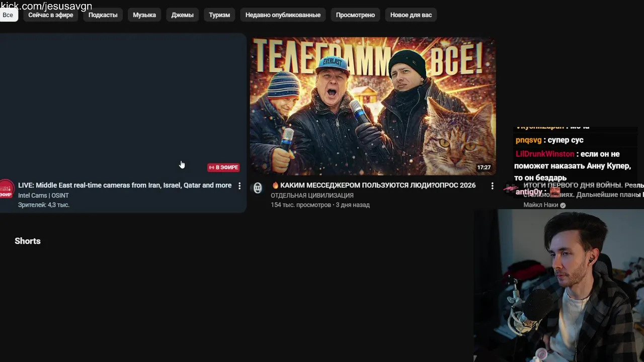Open options menu for 'КАКИМ МЕССЕДЖЕРОМ' video

click(492, 186)
